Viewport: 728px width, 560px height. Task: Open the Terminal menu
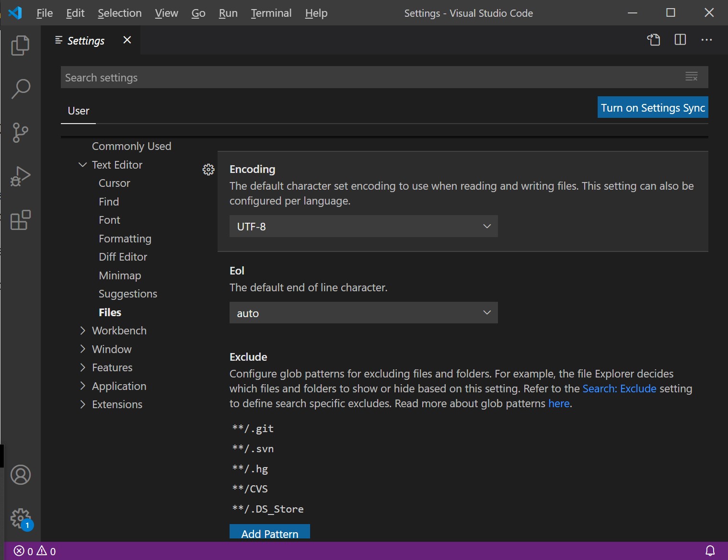271,13
